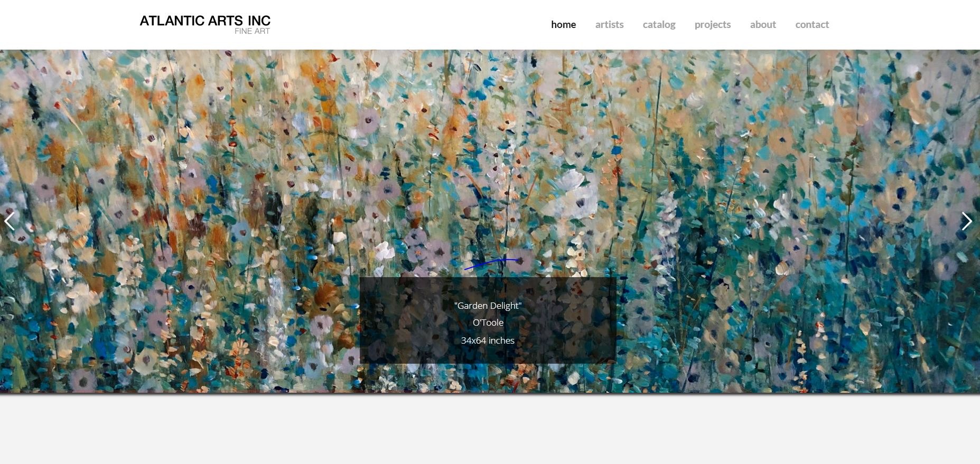980x464 pixels.
Task: Click the FINE ART tagline under logo
Action: [252, 31]
